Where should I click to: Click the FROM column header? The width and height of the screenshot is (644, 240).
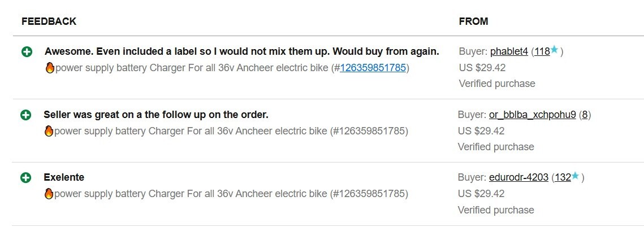(473, 21)
